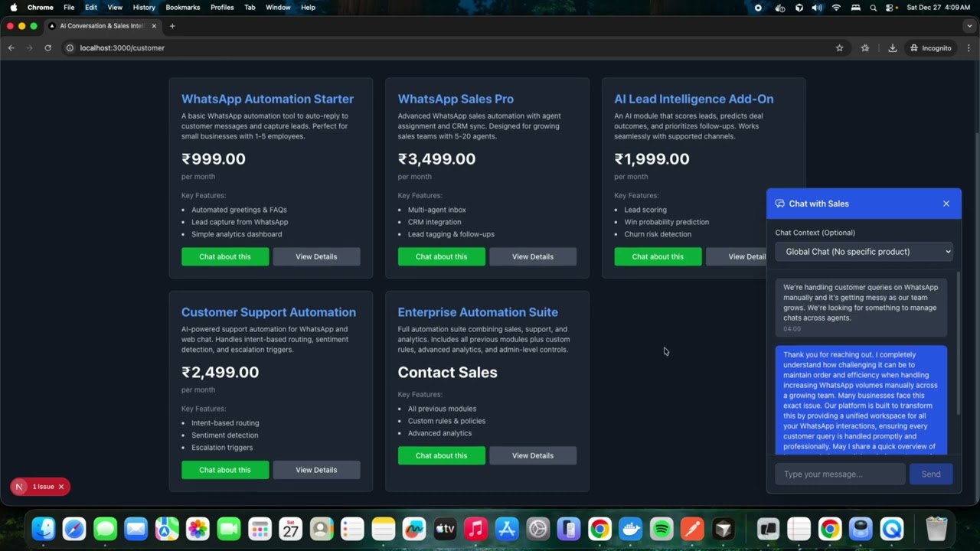
Task: Open App Store from the Dock
Action: pos(507,529)
